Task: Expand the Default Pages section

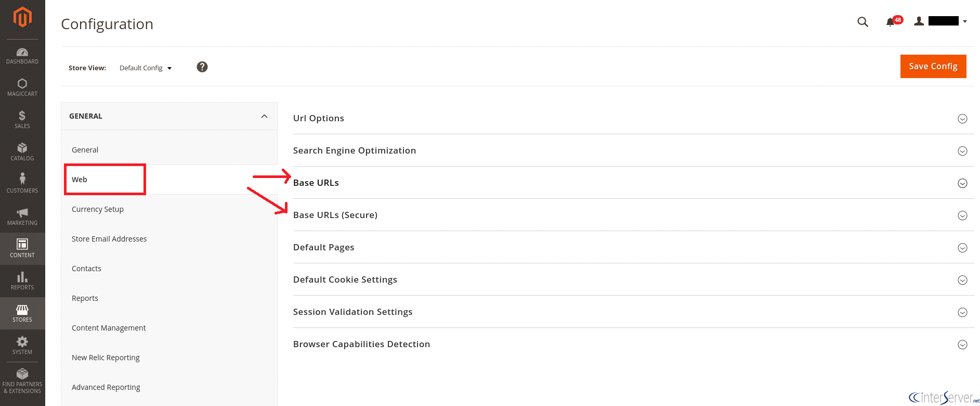Action: tap(633, 247)
